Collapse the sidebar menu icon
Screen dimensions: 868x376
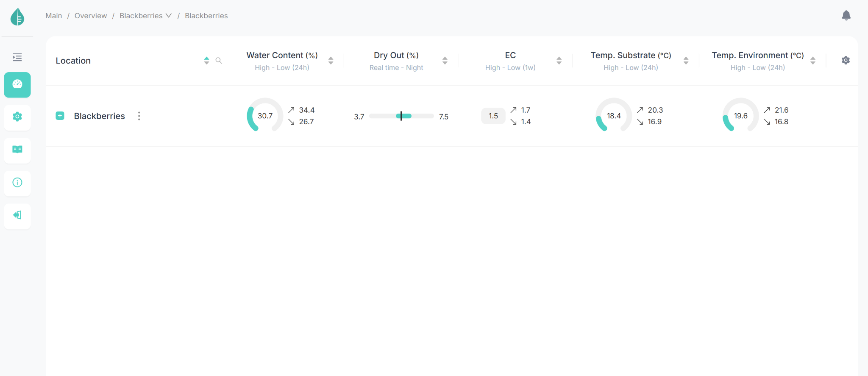(x=17, y=57)
